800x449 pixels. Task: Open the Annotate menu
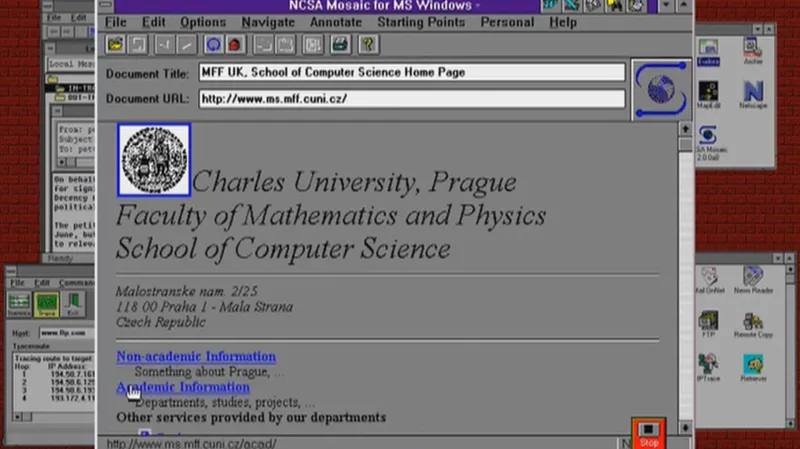click(x=336, y=22)
